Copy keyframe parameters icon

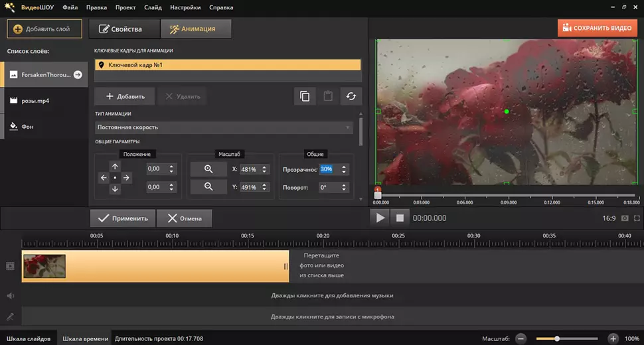(305, 96)
